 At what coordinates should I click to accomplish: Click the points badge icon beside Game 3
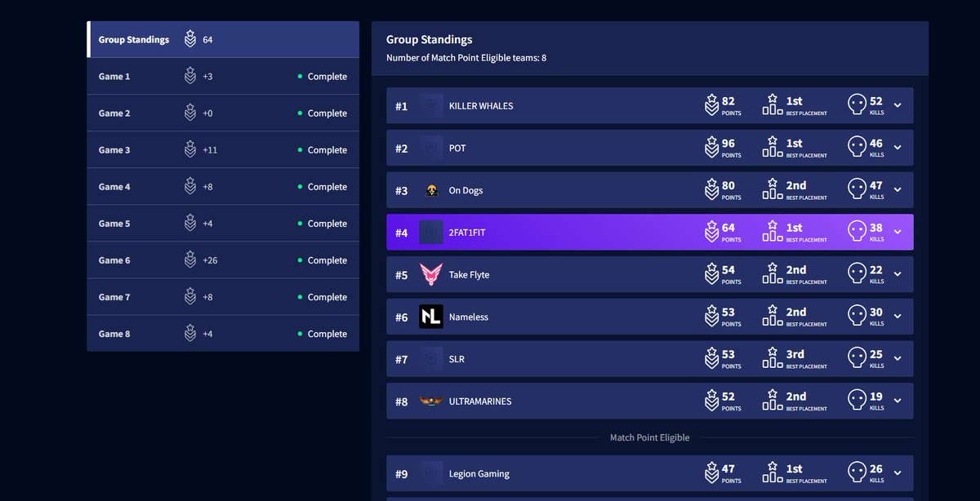[x=190, y=150]
